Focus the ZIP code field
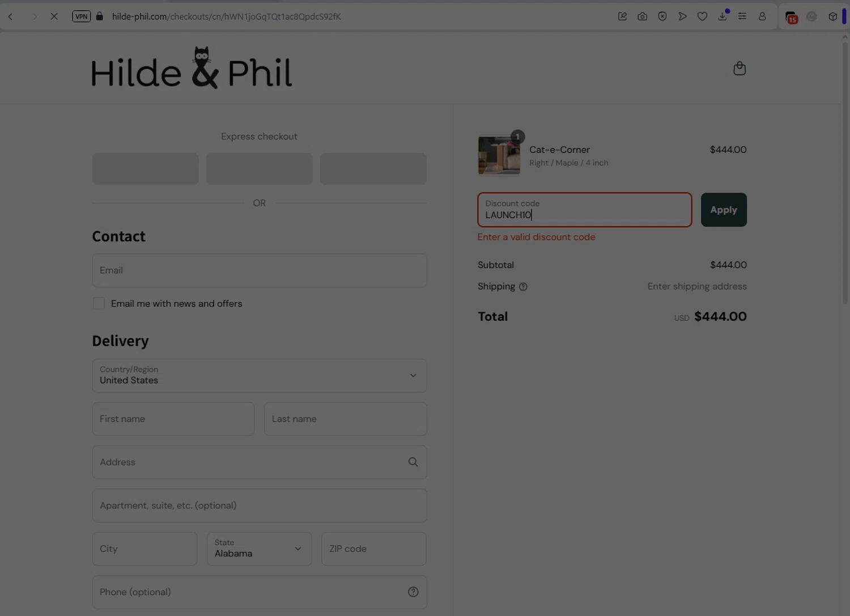This screenshot has width=850, height=616. [374, 549]
